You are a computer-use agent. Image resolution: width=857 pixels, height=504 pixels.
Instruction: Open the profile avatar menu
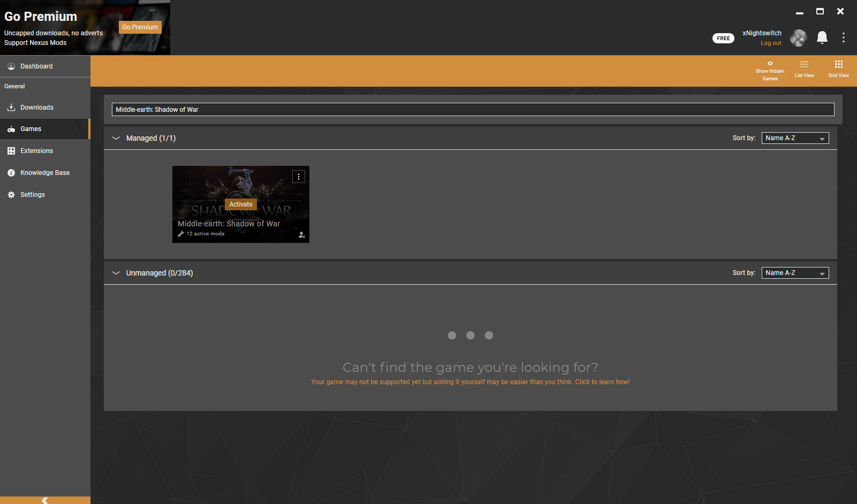coord(798,37)
